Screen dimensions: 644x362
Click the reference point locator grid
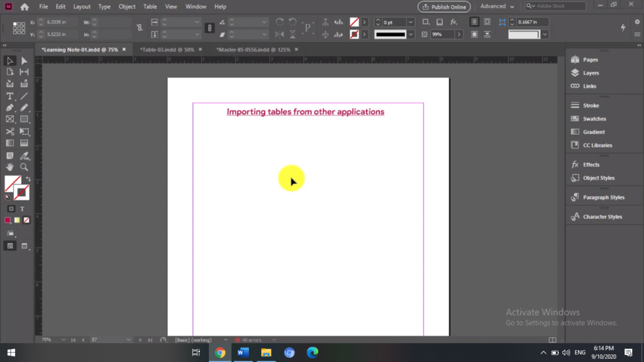(19, 28)
